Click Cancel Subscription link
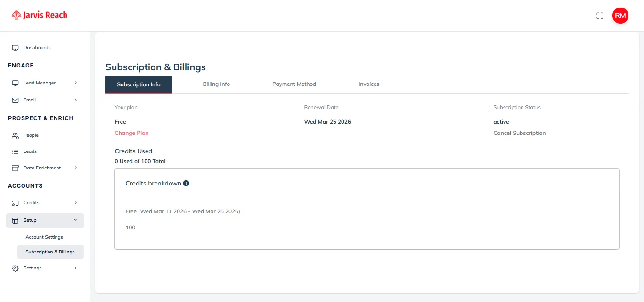 [519, 133]
